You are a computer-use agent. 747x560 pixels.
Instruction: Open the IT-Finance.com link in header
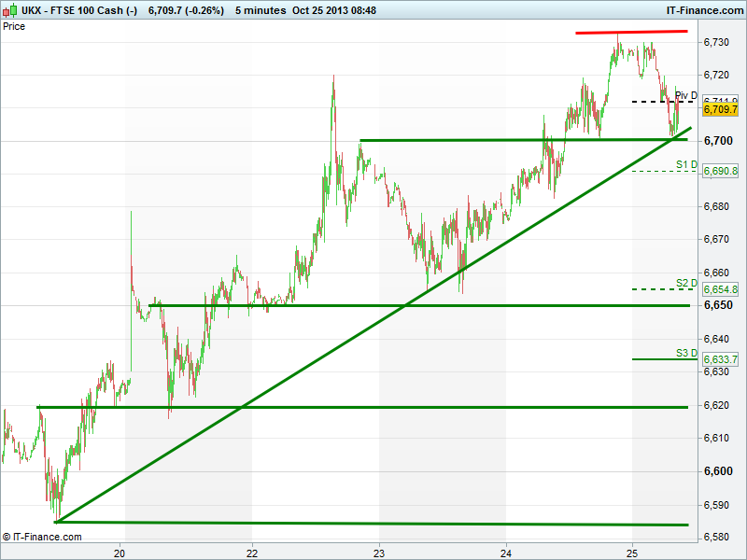(x=705, y=10)
